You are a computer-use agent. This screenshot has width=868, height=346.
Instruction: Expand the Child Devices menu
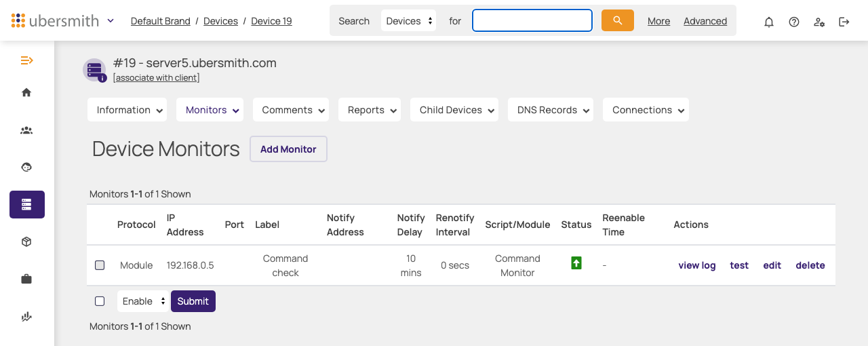pyautogui.click(x=454, y=110)
